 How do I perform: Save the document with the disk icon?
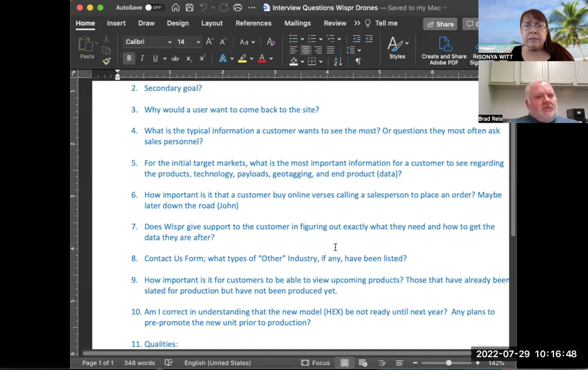click(189, 7)
